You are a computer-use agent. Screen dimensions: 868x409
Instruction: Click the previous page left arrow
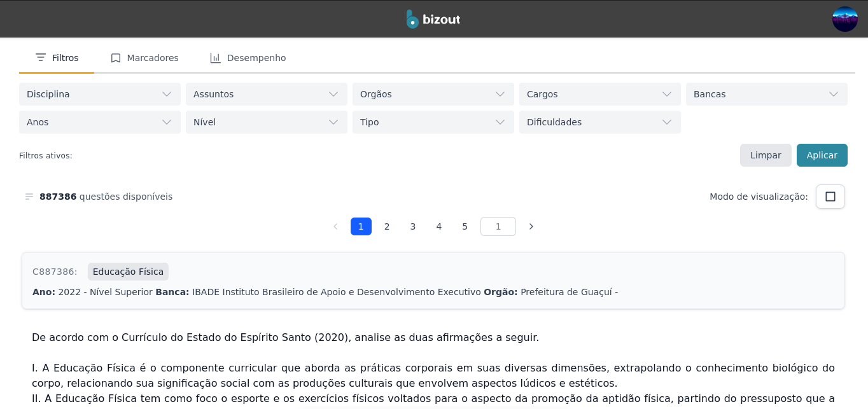[335, 226]
